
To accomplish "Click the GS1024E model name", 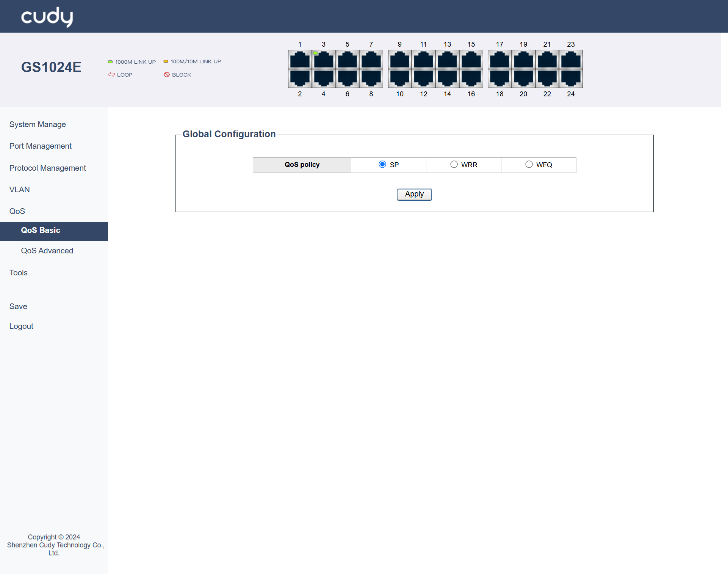I will pyautogui.click(x=51, y=67).
